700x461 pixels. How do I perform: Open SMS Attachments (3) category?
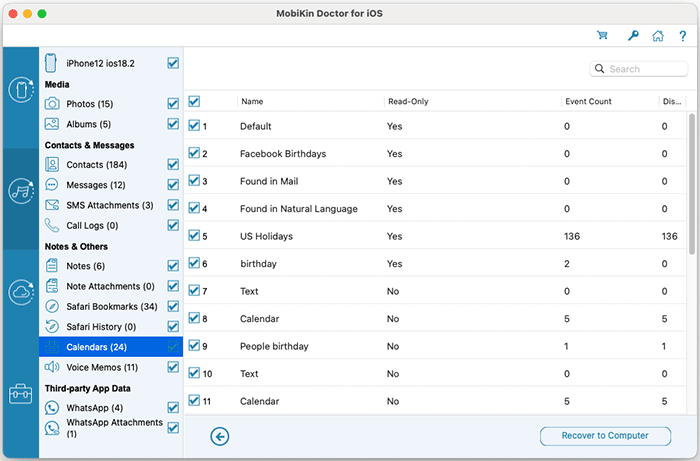coord(110,205)
